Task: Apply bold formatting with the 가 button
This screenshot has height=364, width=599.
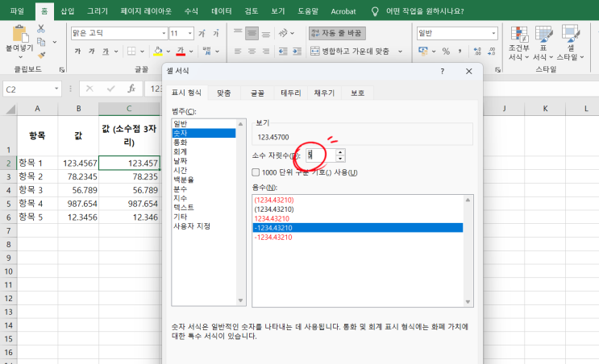Action: point(78,51)
